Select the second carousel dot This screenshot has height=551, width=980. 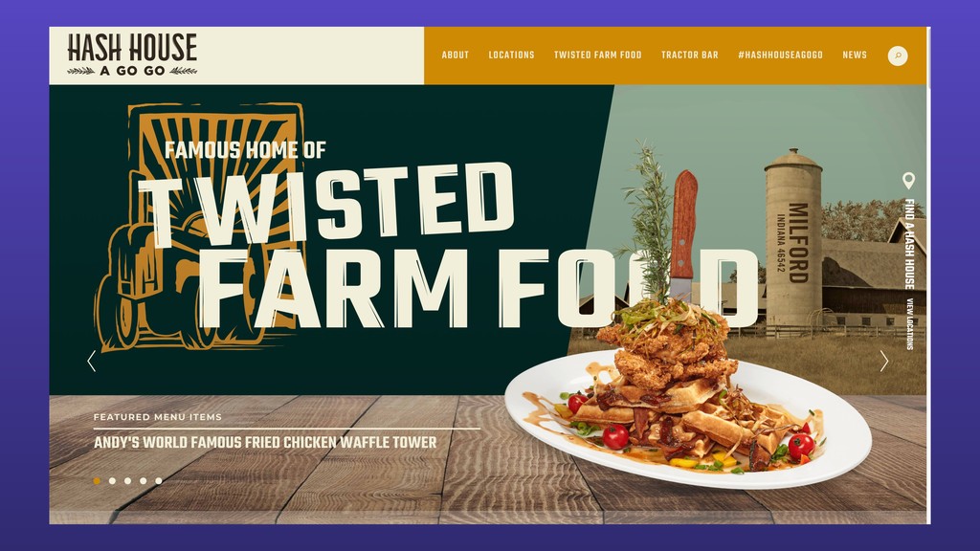(113, 480)
